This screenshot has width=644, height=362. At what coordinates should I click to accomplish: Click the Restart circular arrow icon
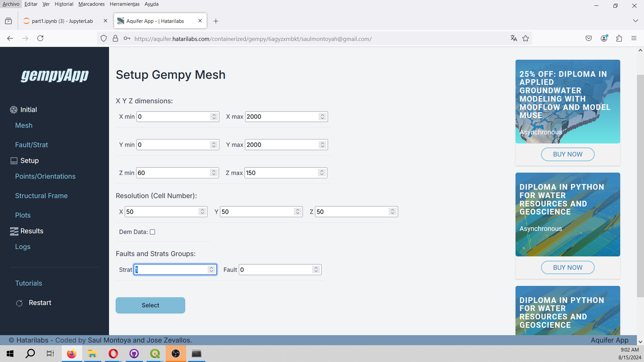[19, 303]
